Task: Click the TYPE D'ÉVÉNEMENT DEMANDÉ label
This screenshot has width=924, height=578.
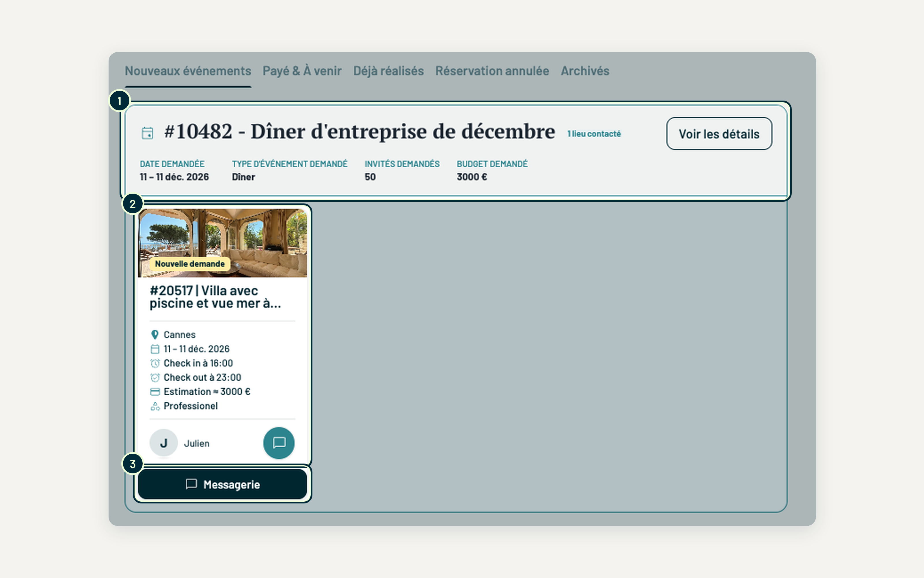Action: pos(289,164)
